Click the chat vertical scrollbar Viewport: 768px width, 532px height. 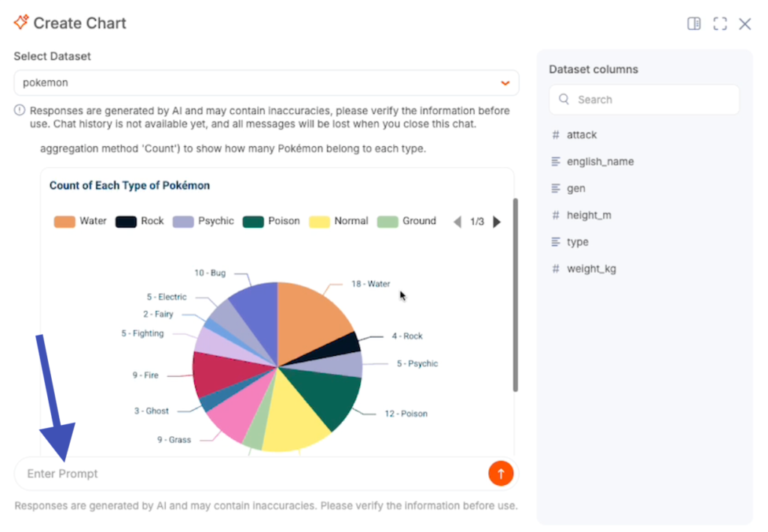(515, 294)
